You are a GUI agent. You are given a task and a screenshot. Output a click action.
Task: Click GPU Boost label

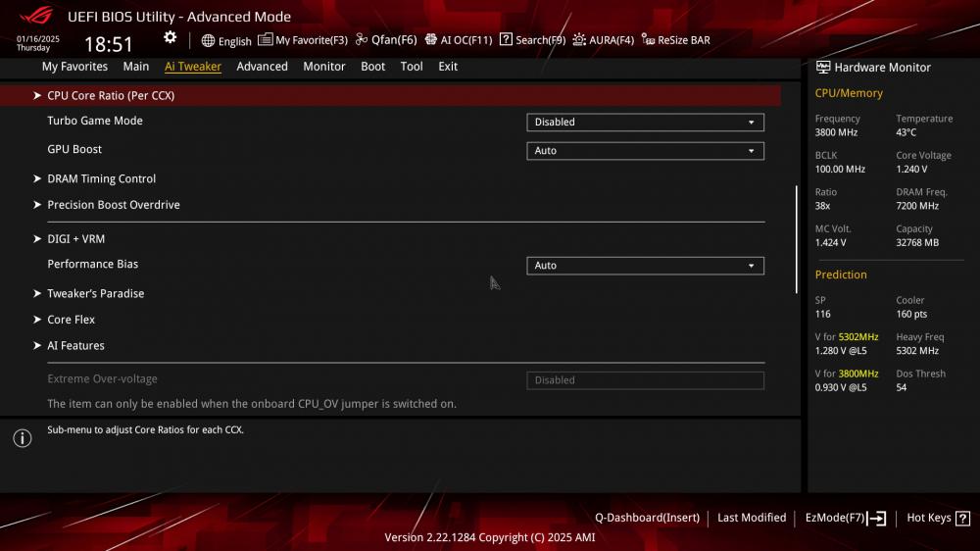(x=74, y=149)
